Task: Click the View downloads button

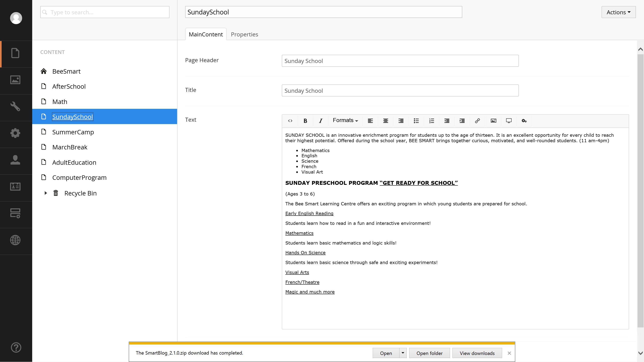Action: (477, 353)
